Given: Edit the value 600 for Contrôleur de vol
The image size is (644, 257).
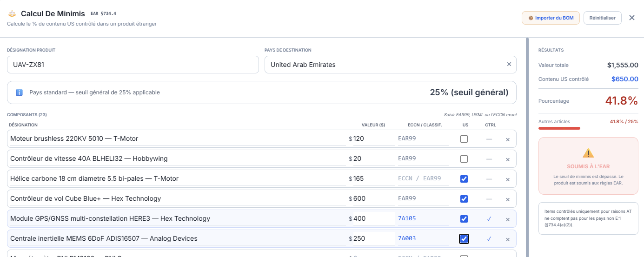Looking at the screenshot, I should click(373, 198).
